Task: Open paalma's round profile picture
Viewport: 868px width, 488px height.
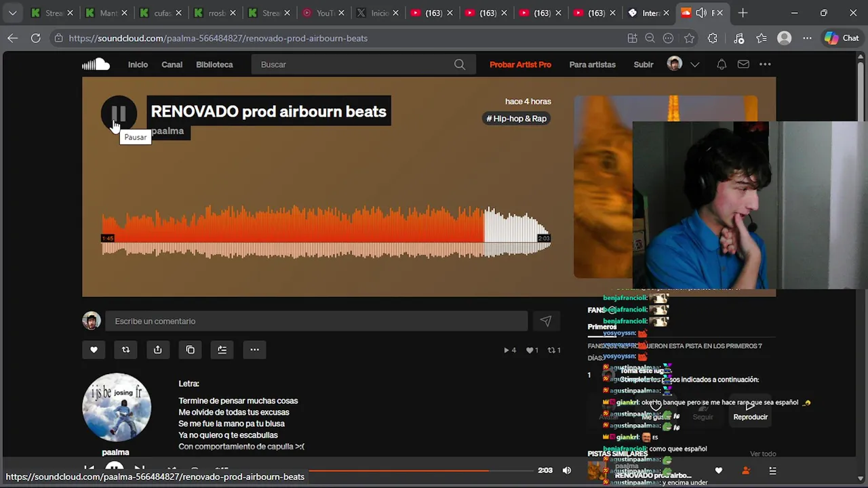Action: click(117, 407)
